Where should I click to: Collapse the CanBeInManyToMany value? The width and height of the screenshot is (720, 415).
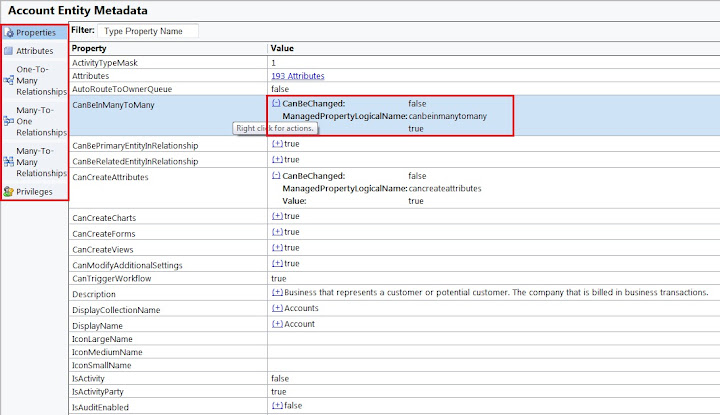coord(276,103)
